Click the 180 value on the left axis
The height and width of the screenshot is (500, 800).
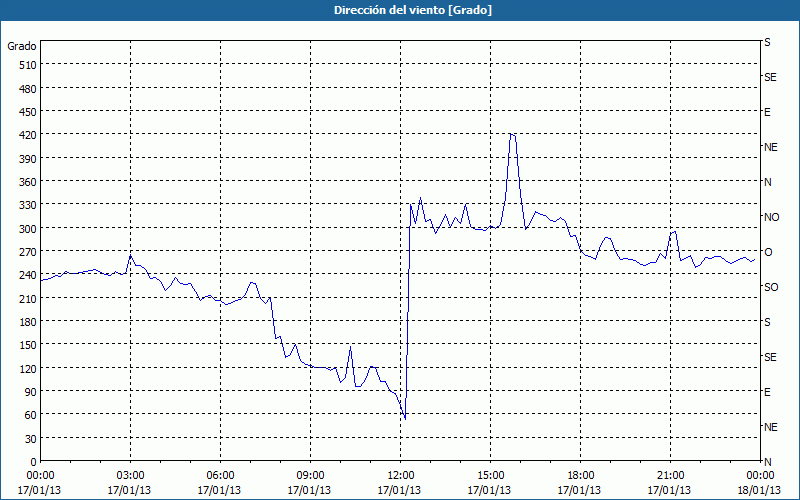pos(28,322)
